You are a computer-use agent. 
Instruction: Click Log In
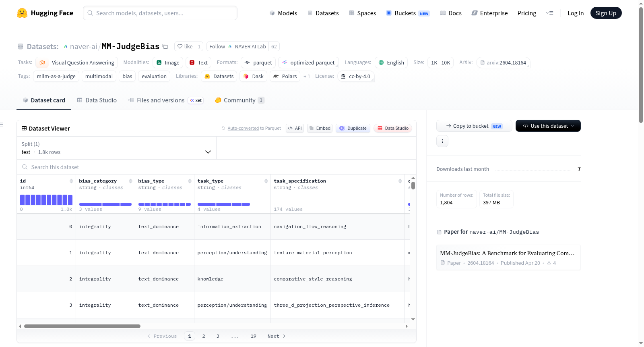point(576,13)
